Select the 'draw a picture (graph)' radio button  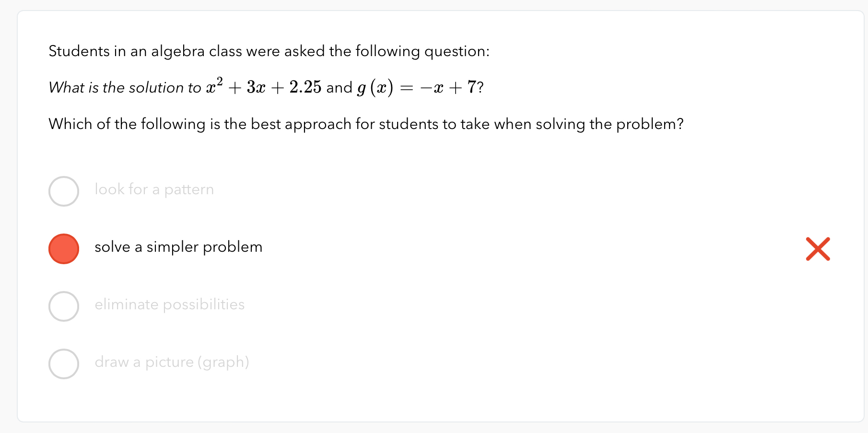[x=63, y=363]
